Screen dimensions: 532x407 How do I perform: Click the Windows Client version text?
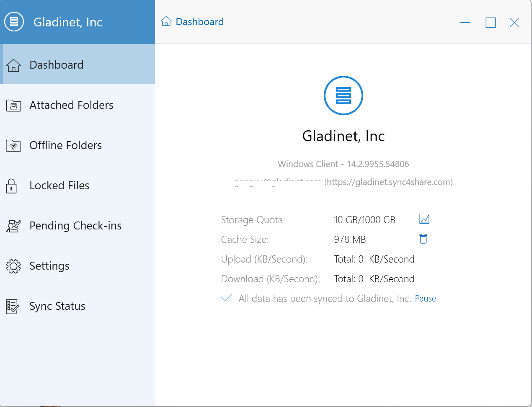click(343, 164)
